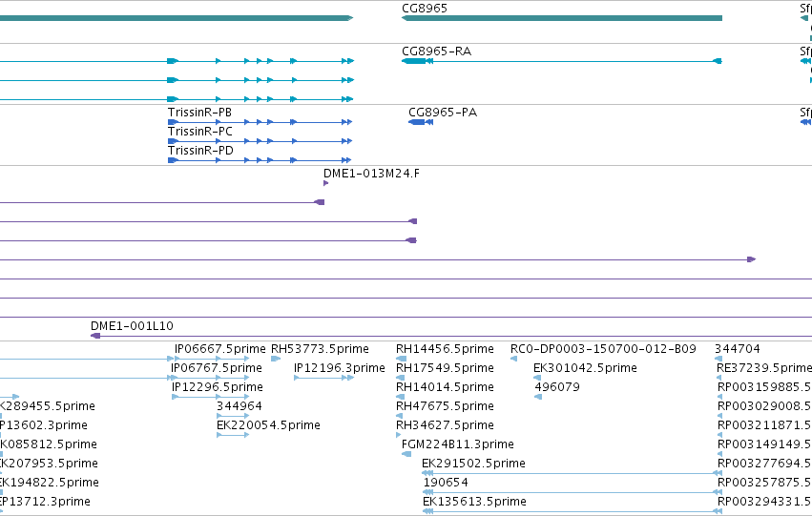
Task: Click the FGM224B11.3prime arrow glyph
Action: [x=406, y=454]
